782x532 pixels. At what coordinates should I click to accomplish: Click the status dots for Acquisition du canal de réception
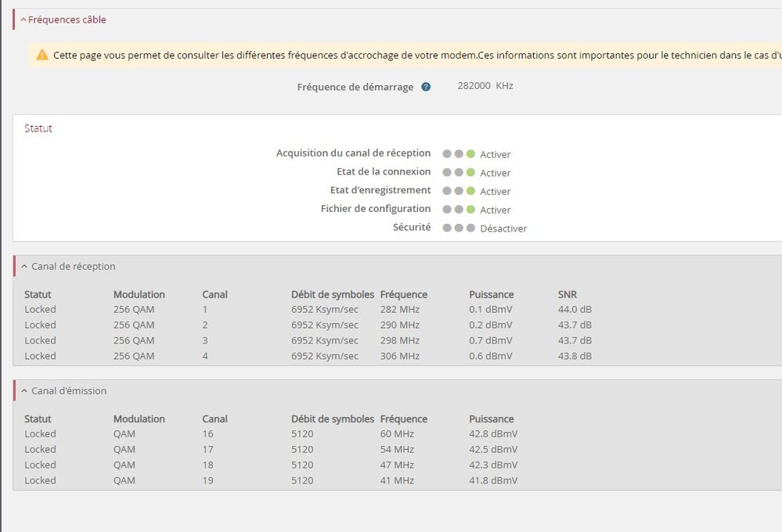click(x=458, y=154)
